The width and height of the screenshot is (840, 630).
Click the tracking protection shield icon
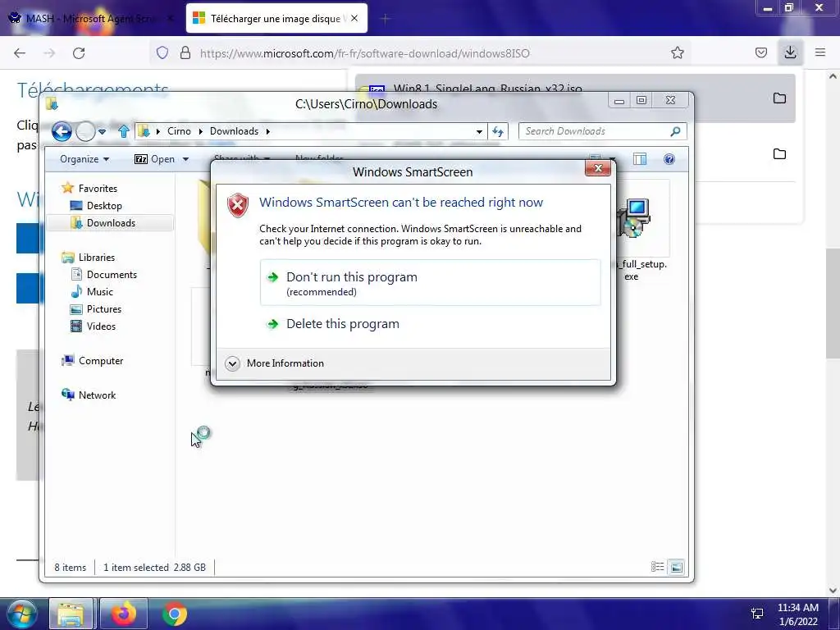click(x=162, y=53)
